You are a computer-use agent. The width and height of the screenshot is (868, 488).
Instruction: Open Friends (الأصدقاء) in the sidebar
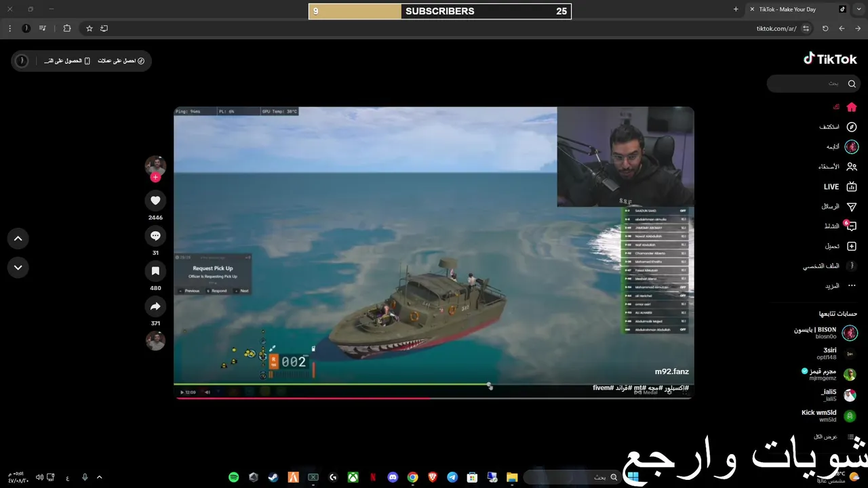[837, 167]
